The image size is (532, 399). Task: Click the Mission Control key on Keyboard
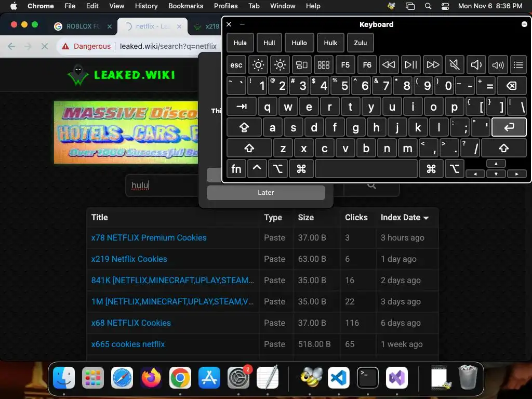tap(302, 64)
